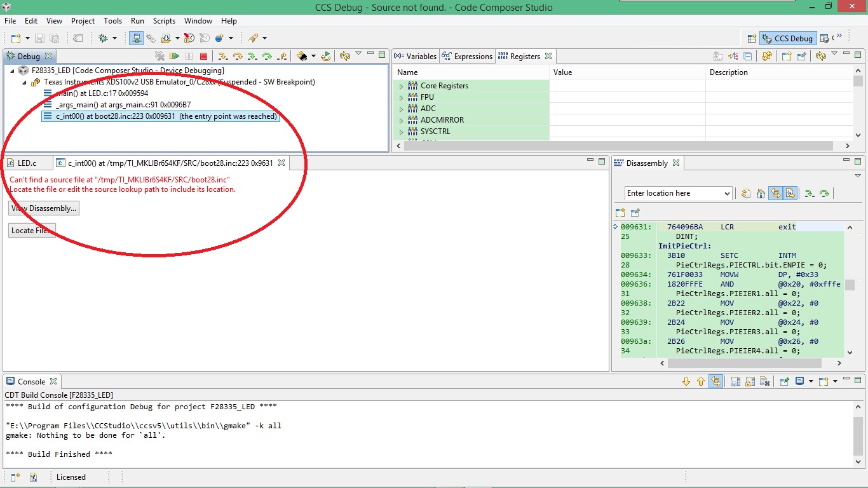Click the green Resume button in Debug view

pos(175,56)
